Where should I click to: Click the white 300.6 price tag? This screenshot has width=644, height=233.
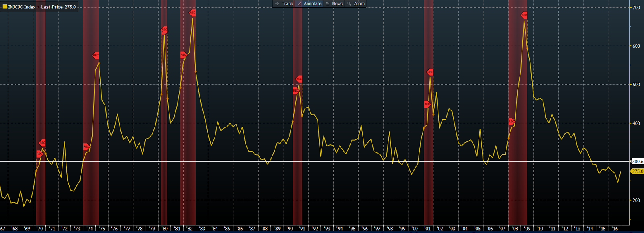pyautogui.click(x=637, y=162)
